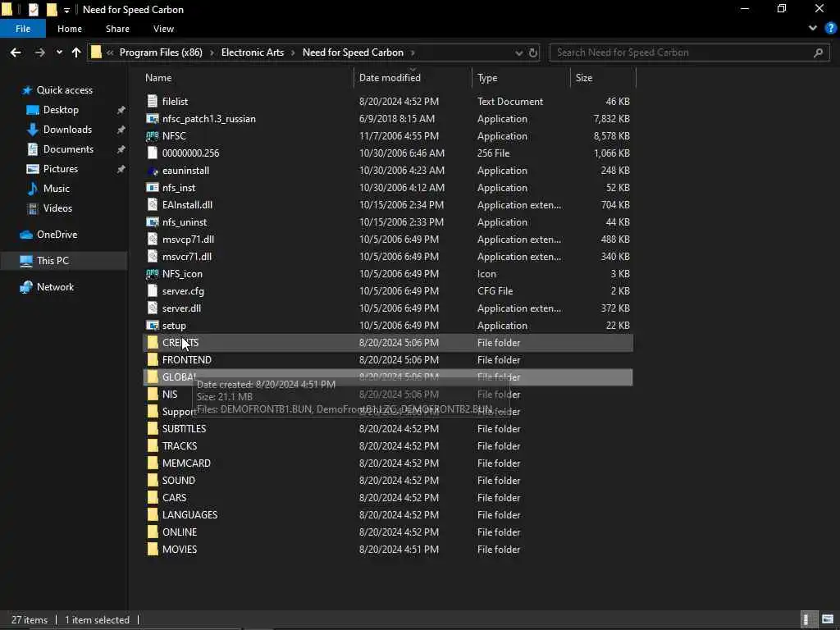Image resolution: width=840 pixels, height=630 pixels.
Task: Expand breadcrumb arrow after Program Files (x86)
Action: point(212,52)
